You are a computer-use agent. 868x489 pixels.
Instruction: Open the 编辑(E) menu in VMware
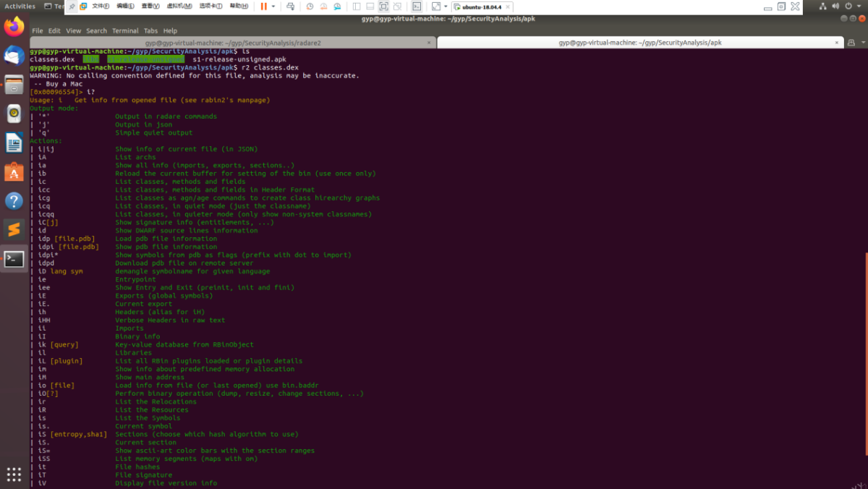tap(125, 6)
